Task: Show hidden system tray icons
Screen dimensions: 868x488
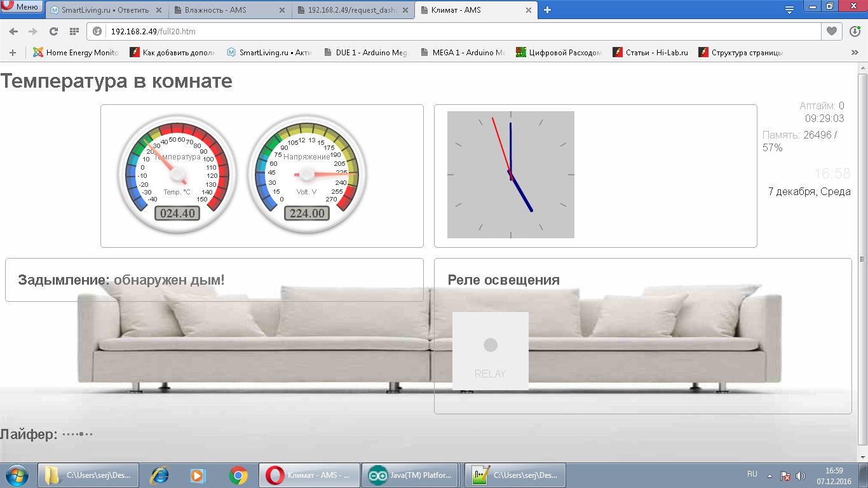Action: coord(770,475)
